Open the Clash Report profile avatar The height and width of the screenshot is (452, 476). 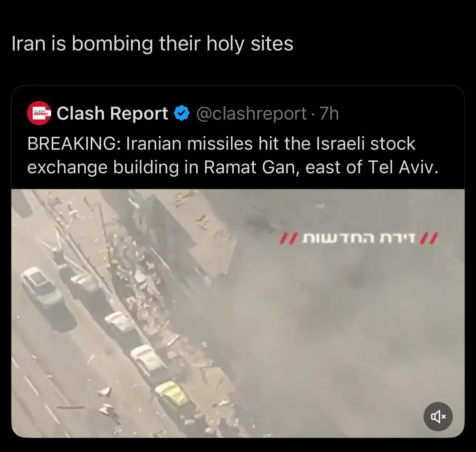pyautogui.click(x=39, y=113)
